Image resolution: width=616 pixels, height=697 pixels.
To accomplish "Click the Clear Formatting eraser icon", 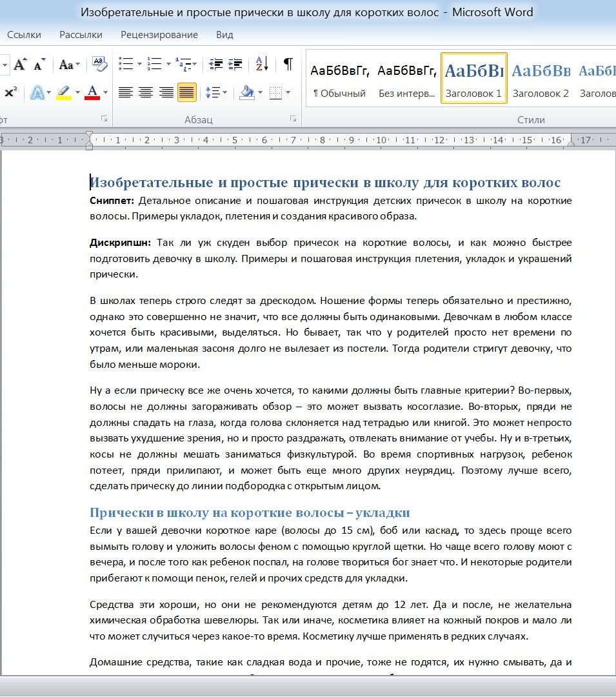I will pos(100,64).
